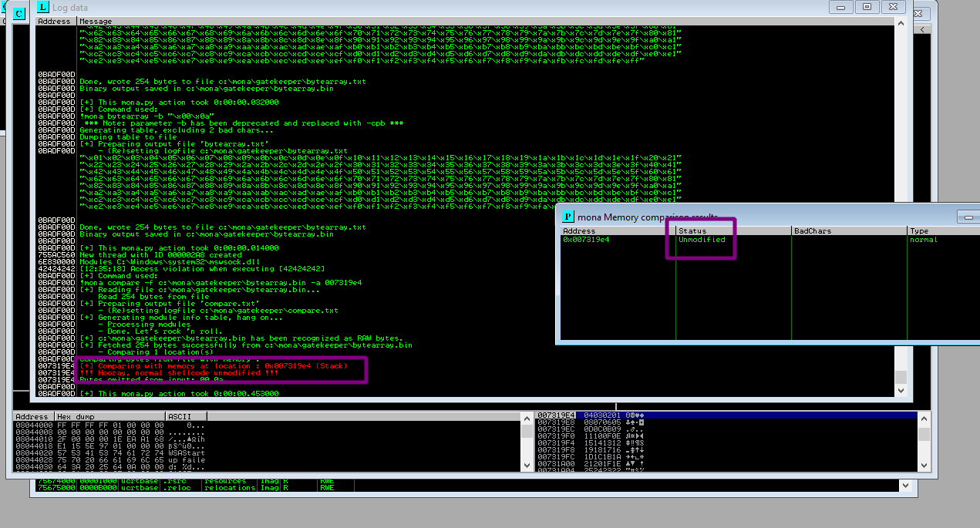Click the log window scroll down arrow
The image size is (980, 528).
(900, 391)
